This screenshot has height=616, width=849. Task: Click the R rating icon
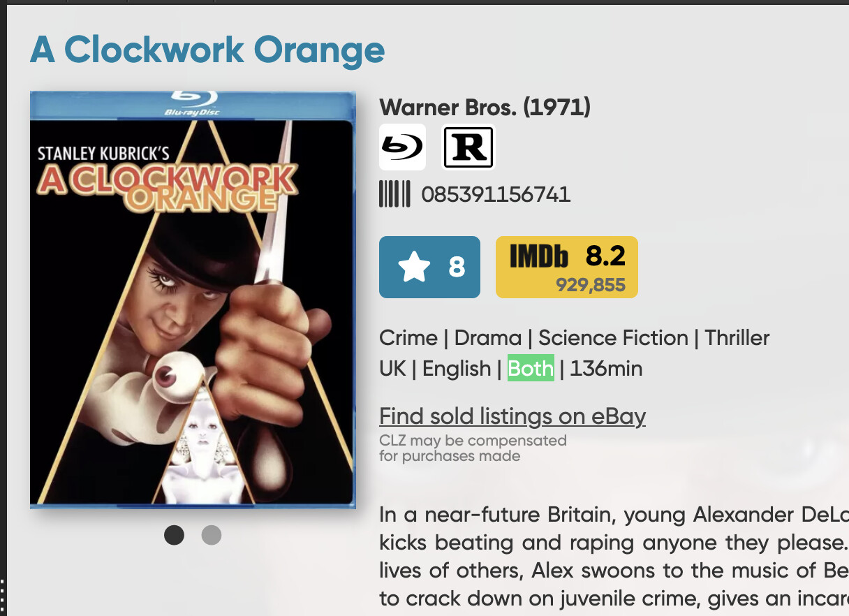point(468,147)
